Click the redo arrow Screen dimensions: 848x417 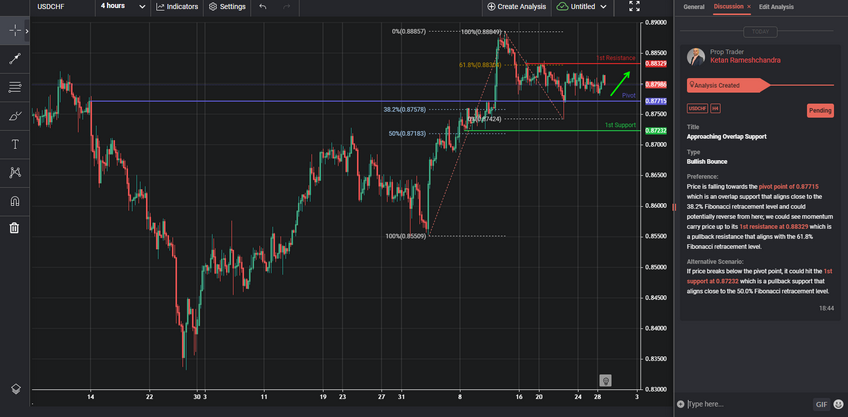click(287, 6)
